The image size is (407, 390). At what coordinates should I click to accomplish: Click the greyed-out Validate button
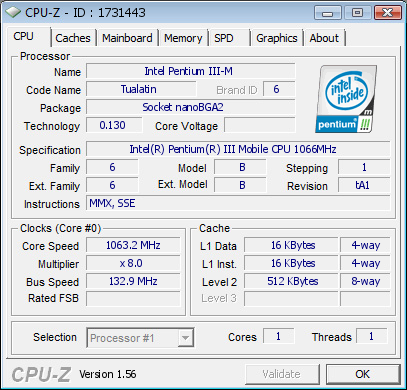click(282, 374)
